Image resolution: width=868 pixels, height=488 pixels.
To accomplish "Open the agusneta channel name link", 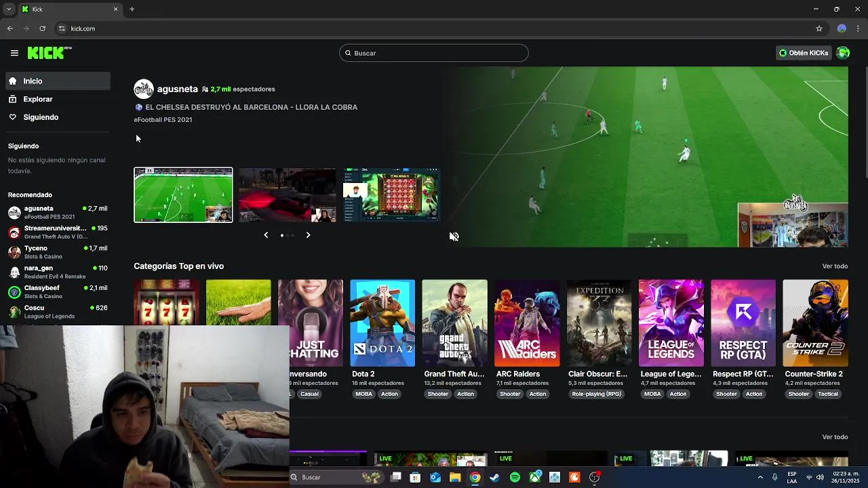I will point(177,89).
